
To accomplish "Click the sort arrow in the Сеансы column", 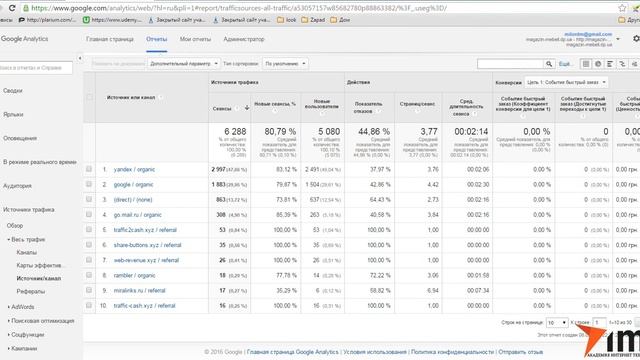I will tap(247, 108).
